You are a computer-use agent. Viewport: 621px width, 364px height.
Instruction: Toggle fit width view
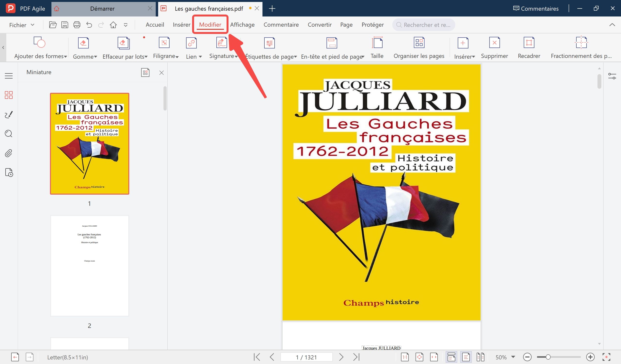[434, 357]
